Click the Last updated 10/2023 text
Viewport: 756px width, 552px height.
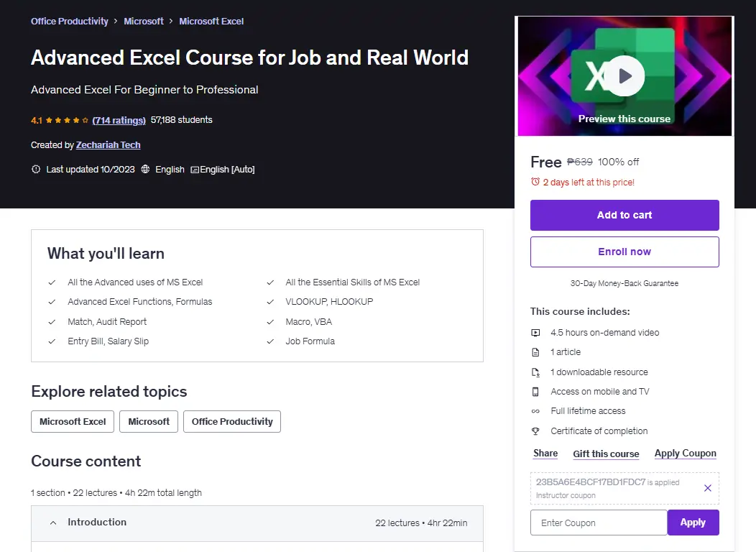pyautogui.click(x=91, y=169)
